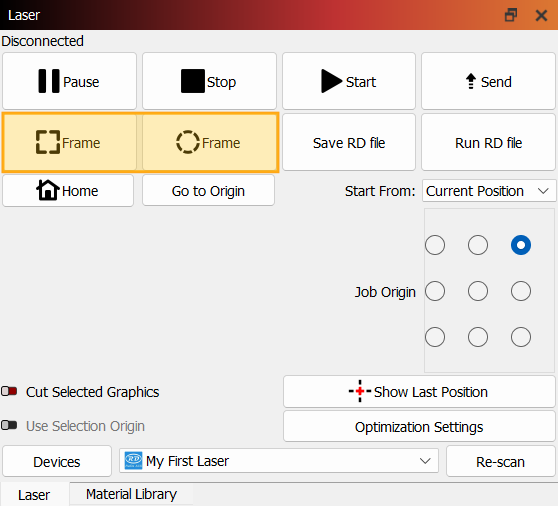Select center Job Origin radio button
The image size is (558, 506).
478,291
